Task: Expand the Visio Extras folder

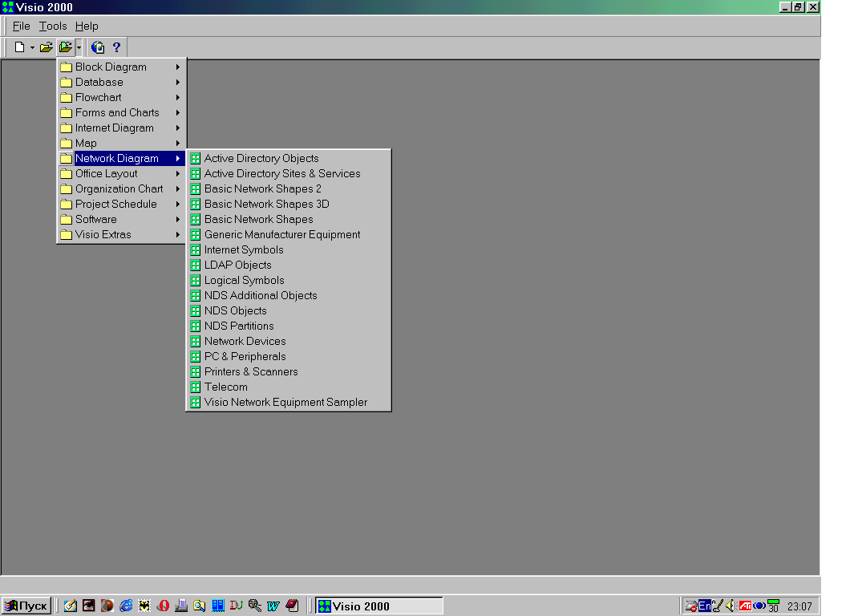Action: [121, 234]
